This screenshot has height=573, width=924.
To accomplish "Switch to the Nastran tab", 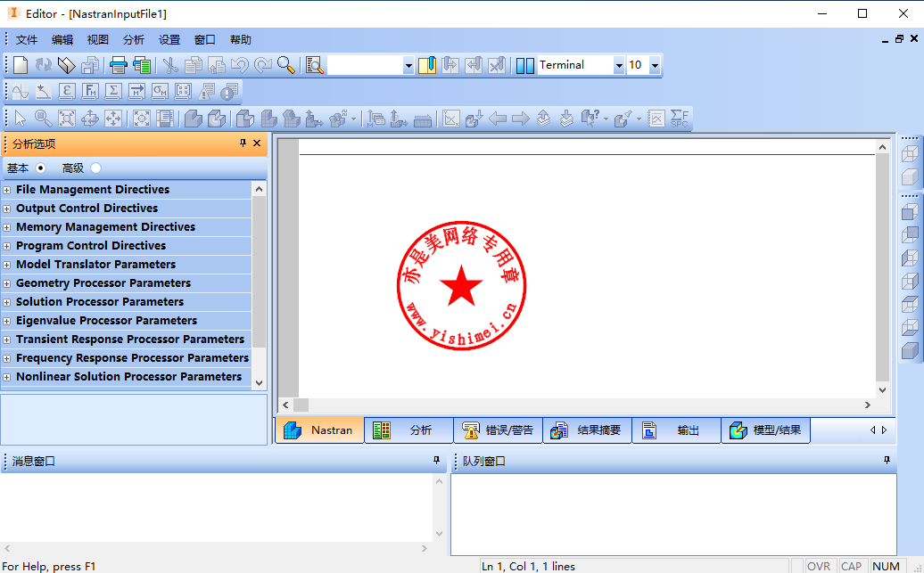I will pyautogui.click(x=320, y=430).
